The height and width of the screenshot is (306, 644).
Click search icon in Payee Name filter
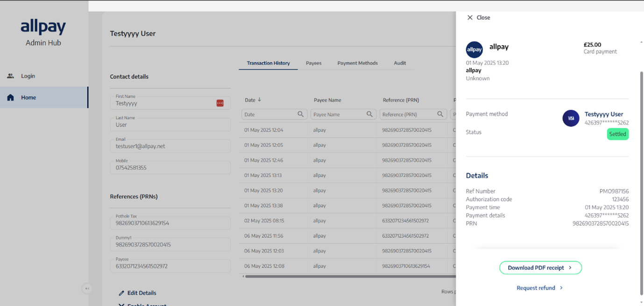(369, 114)
